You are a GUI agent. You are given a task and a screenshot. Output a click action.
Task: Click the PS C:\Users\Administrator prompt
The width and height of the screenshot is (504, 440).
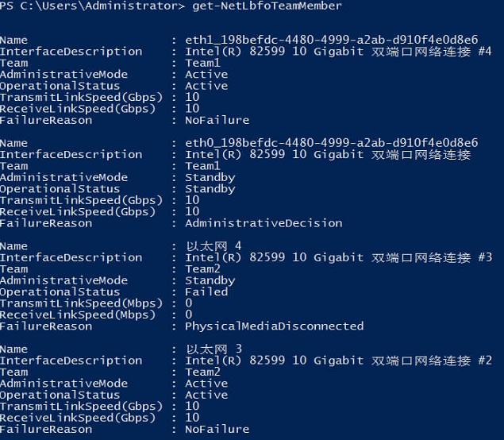[x=90, y=6]
